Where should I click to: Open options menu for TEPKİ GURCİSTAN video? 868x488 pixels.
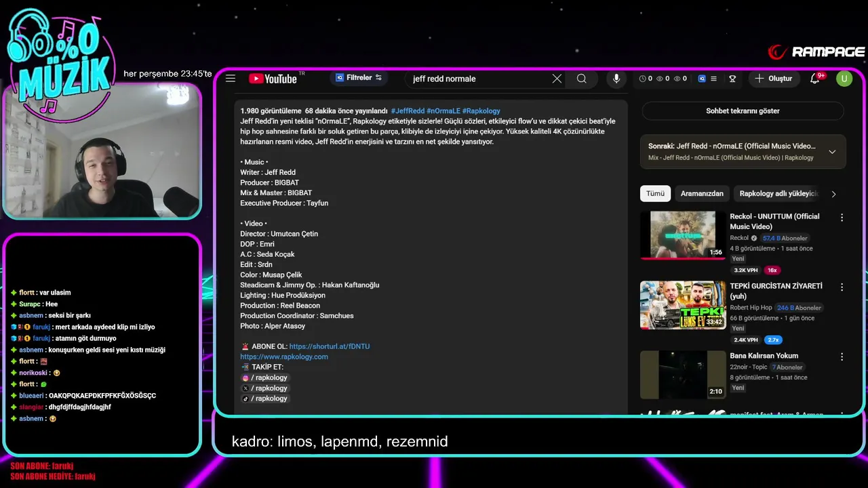coord(842,287)
